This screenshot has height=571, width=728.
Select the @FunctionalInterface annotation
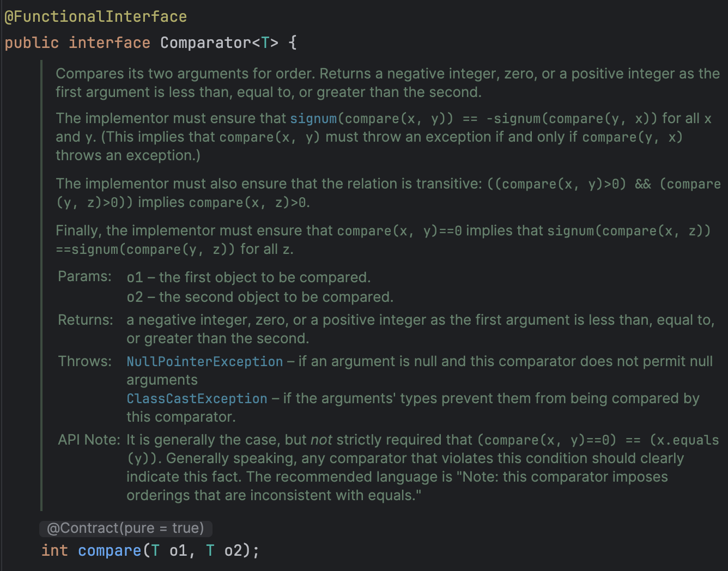pos(95,16)
